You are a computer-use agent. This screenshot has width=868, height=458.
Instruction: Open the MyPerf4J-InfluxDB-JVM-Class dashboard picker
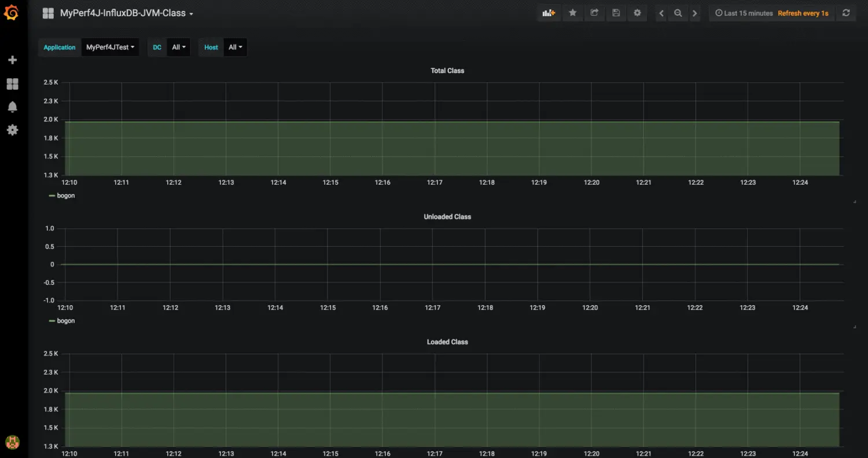click(127, 13)
